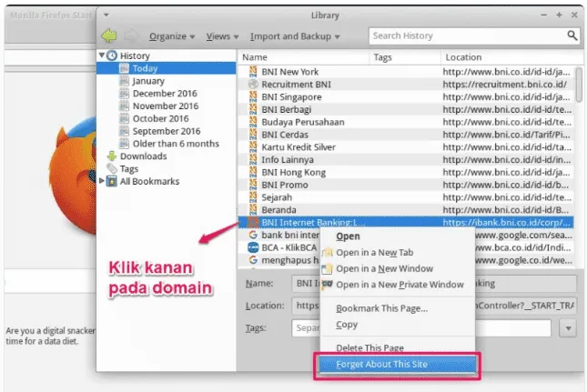
Task: Select the Beranda history row
Action: point(406,210)
